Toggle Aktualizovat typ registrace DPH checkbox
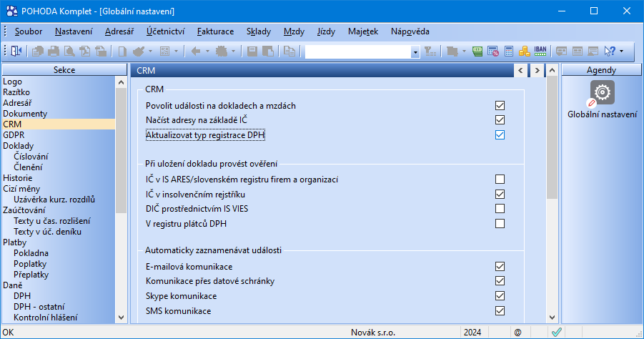 pos(500,134)
